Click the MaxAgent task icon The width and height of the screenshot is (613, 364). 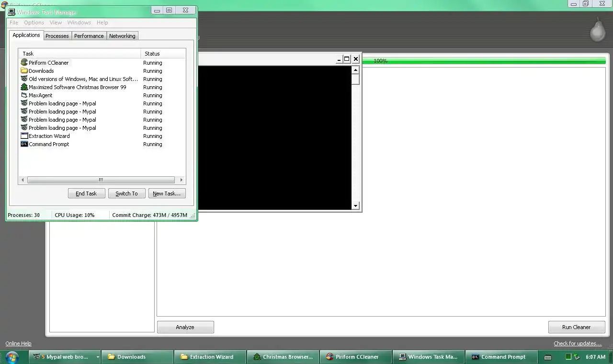click(x=24, y=95)
